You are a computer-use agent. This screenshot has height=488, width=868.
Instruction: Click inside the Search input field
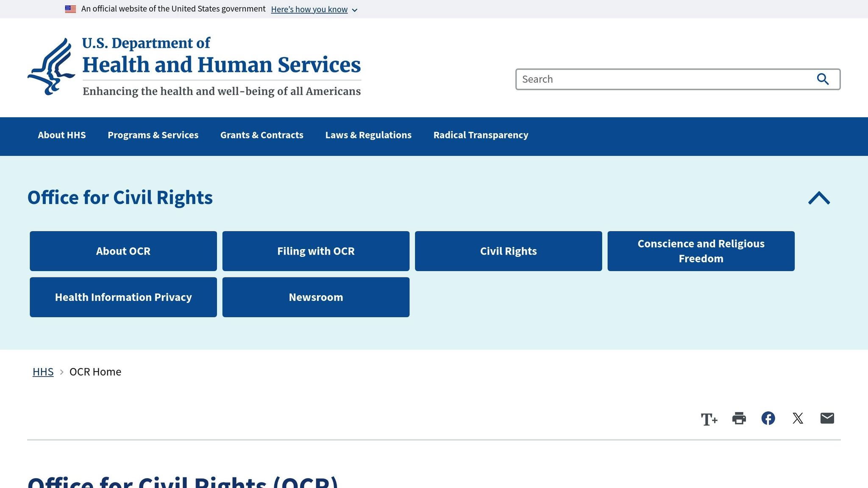pyautogui.click(x=661, y=79)
